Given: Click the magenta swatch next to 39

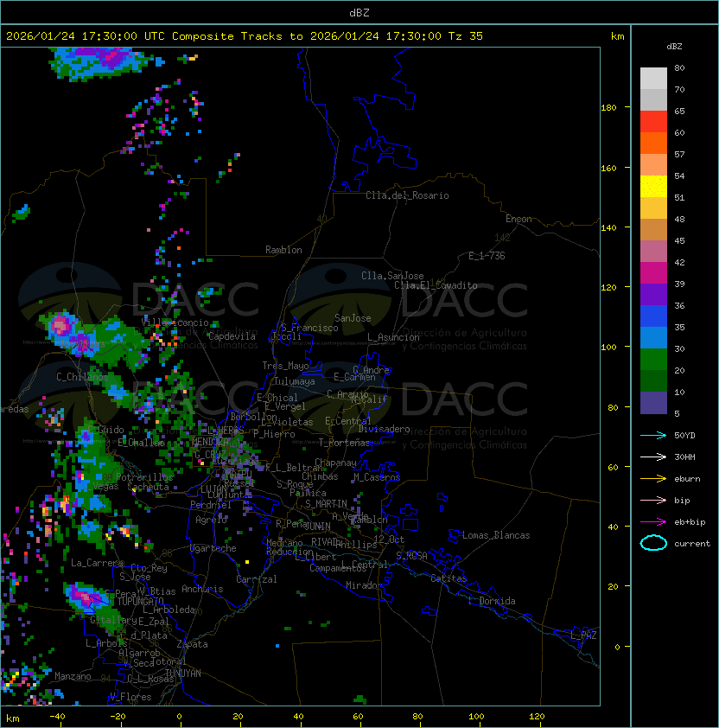Looking at the screenshot, I should [x=653, y=273].
